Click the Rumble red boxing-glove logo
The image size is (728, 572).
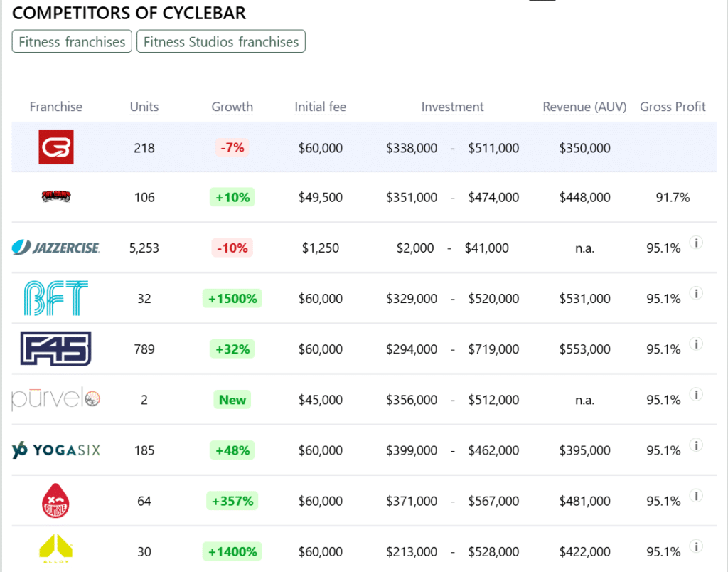pos(55,500)
